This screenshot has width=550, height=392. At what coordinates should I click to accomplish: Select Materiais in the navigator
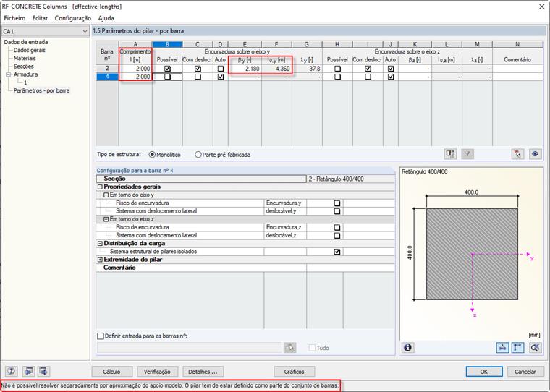[25, 58]
